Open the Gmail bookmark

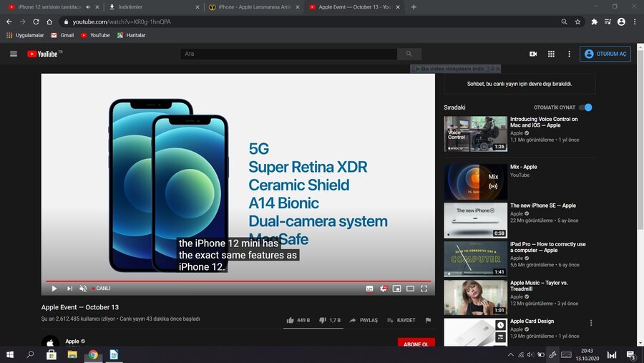[62, 35]
